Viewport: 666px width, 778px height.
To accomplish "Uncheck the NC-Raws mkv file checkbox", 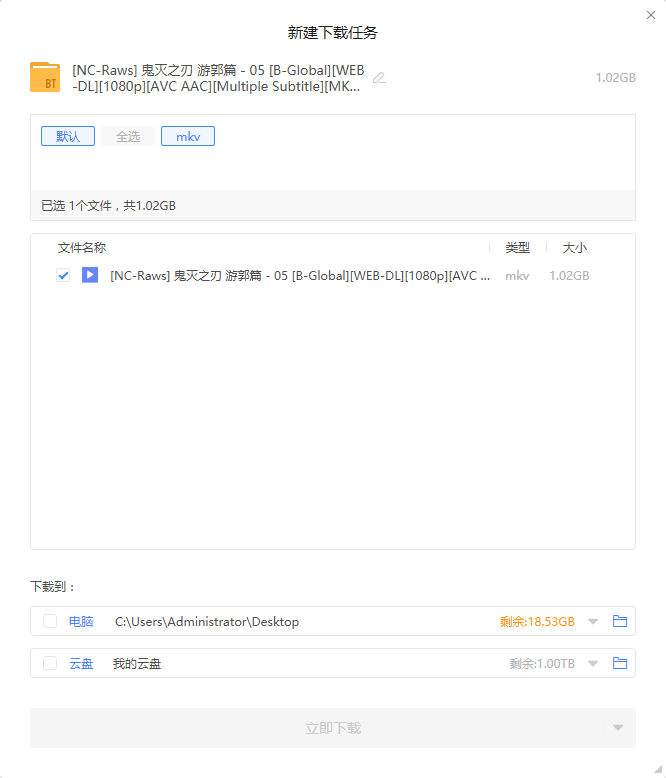I will click(63, 275).
